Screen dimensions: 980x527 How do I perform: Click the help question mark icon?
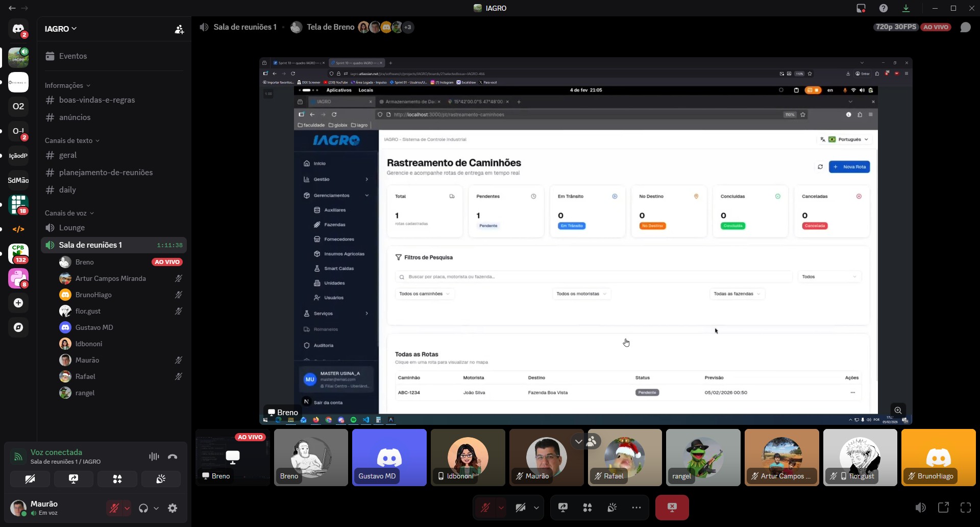click(x=884, y=8)
